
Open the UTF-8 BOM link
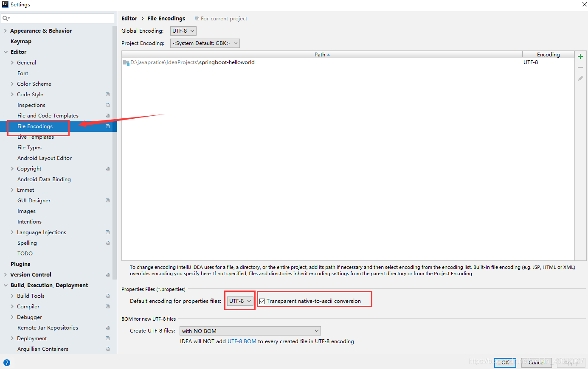(242, 341)
